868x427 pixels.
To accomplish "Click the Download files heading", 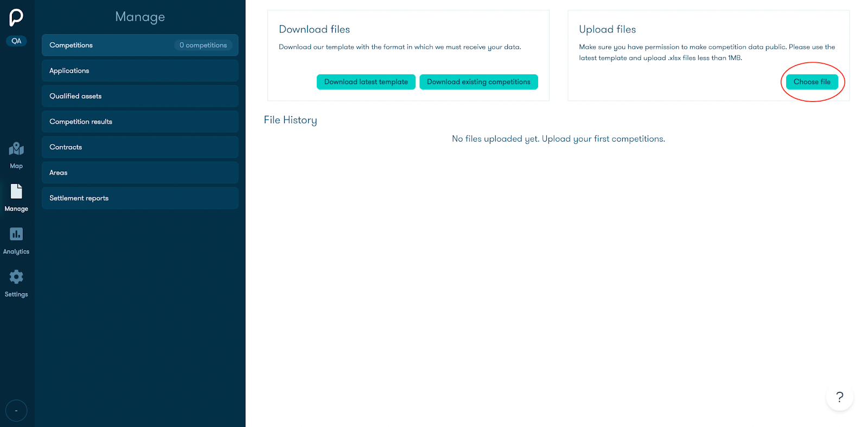I will [x=314, y=29].
